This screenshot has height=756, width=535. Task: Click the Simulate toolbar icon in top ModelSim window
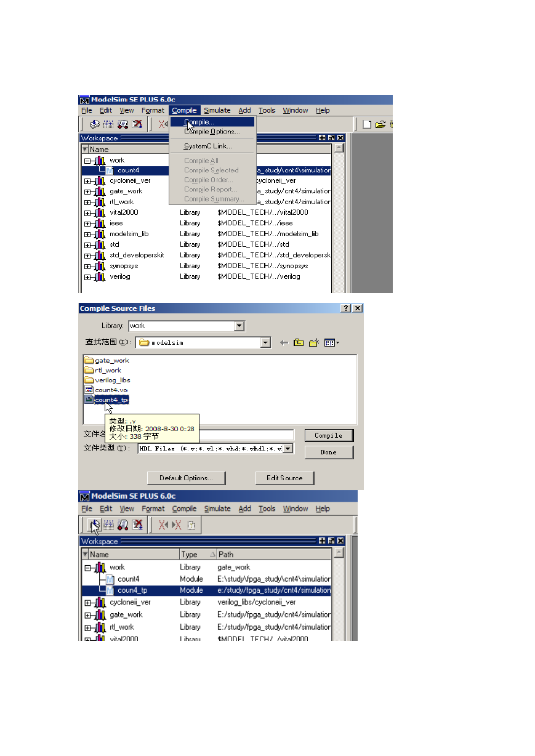tap(123, 124)
